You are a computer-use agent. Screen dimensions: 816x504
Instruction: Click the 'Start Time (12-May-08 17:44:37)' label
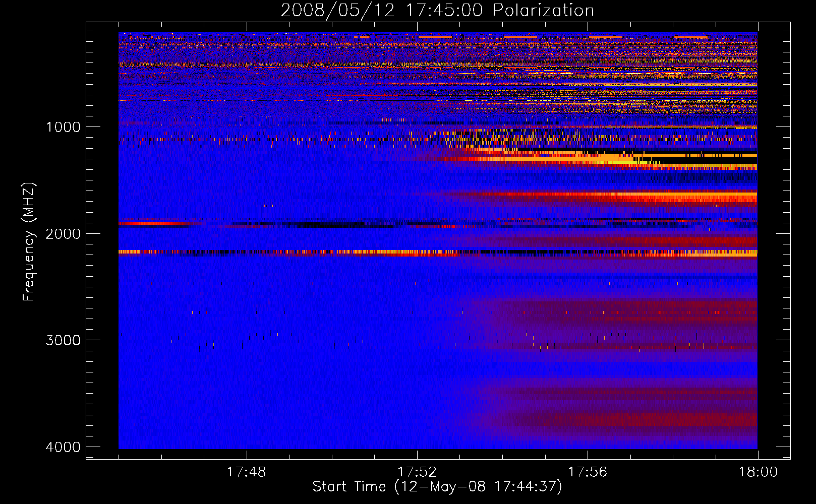(437, 487)
